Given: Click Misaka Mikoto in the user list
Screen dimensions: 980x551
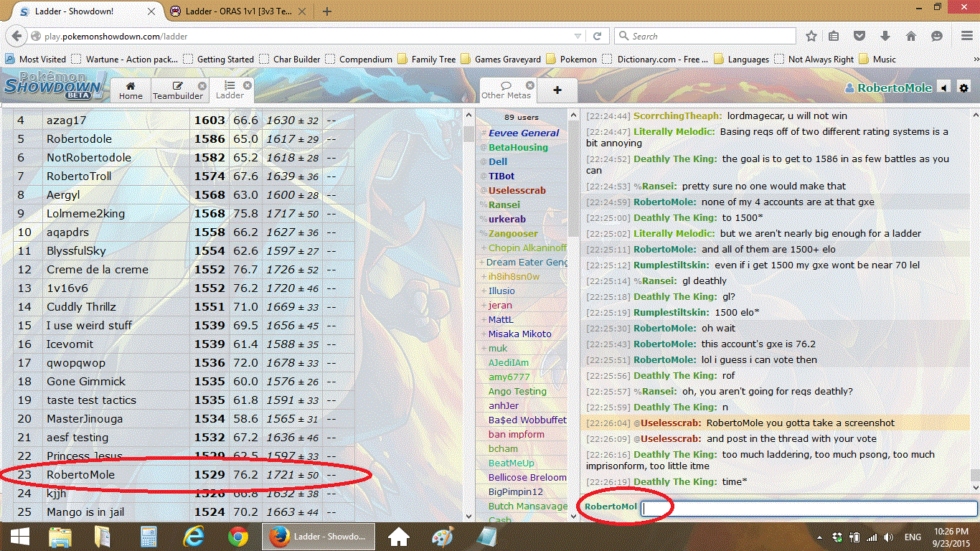Looking at the screenshot, I should click(520, 334).
